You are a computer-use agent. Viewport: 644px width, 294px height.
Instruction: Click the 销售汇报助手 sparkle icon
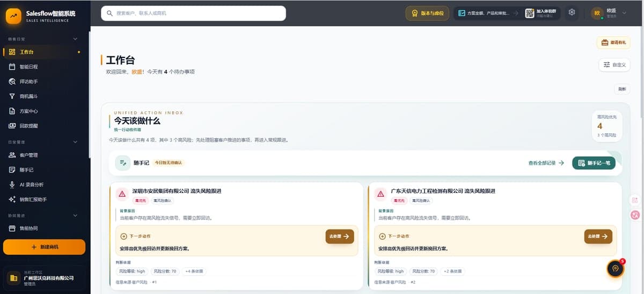tap(12, 199)
